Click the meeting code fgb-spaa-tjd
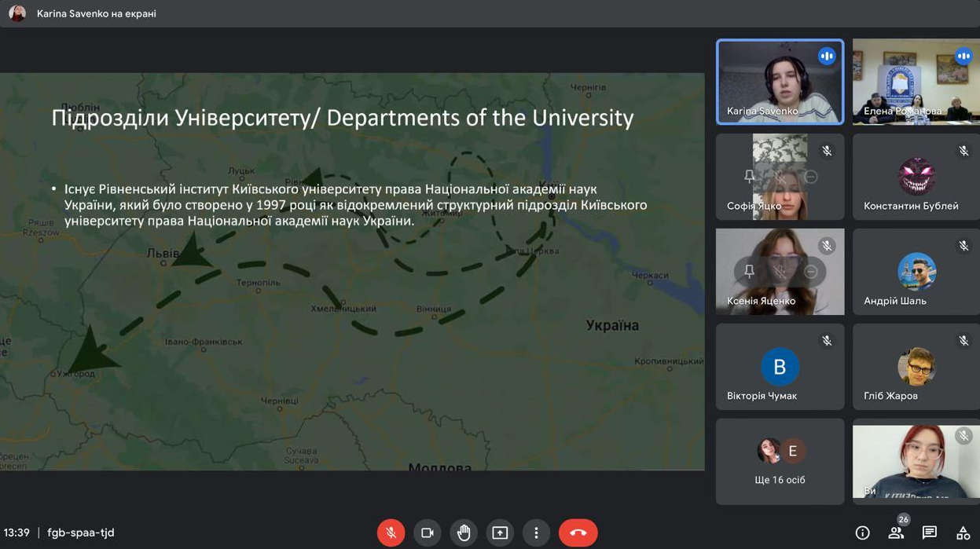Image resolution: width=980 pixels, height=549 pixels. tap(81, 533)
